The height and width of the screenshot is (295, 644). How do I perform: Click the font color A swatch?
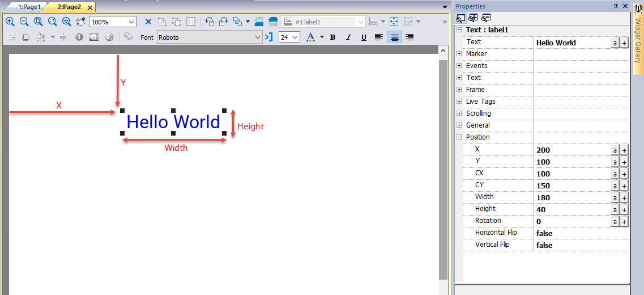click(311, 37)
